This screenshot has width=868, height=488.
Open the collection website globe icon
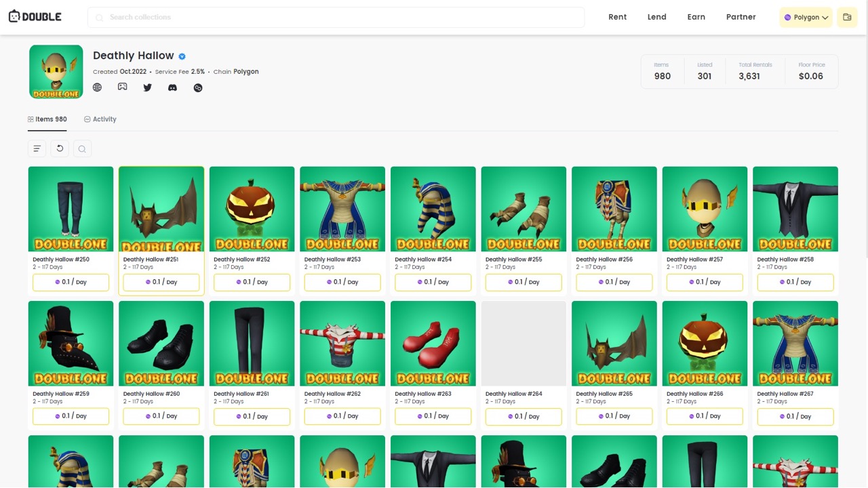[x=97, y=87]
